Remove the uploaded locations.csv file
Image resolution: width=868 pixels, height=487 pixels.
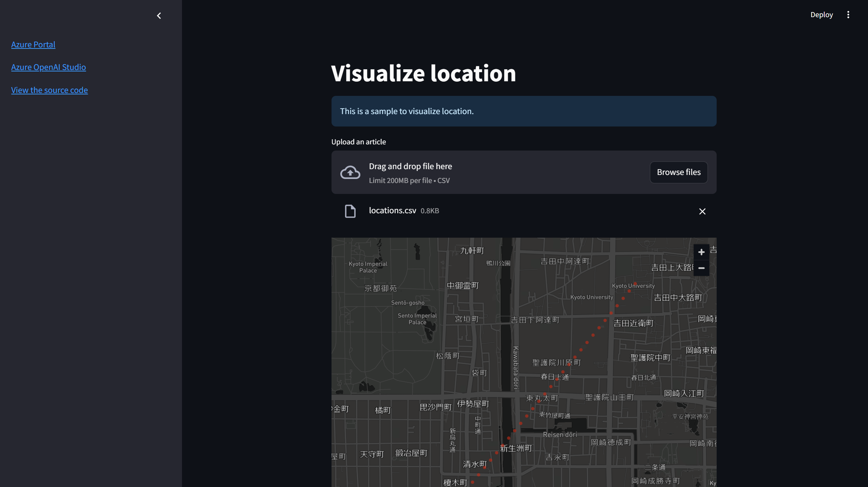click(x=702, y=211)
